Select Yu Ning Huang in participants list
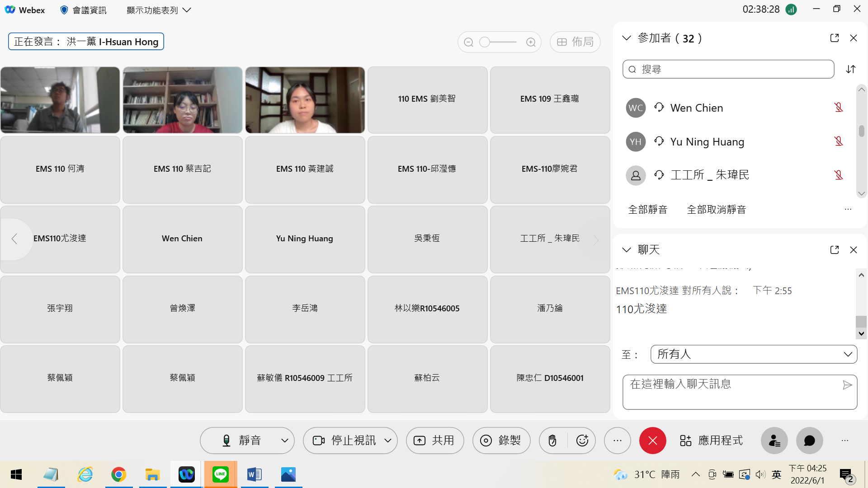 click(735, 141)
